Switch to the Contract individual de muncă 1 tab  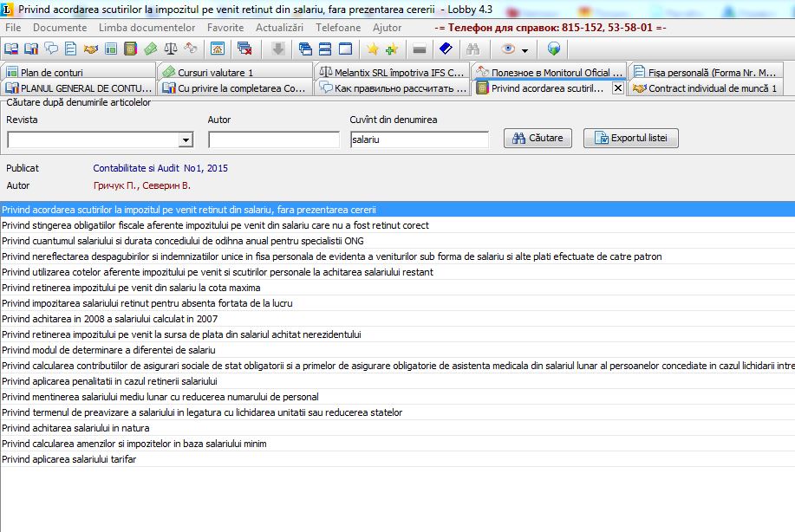tap(707, 88)
